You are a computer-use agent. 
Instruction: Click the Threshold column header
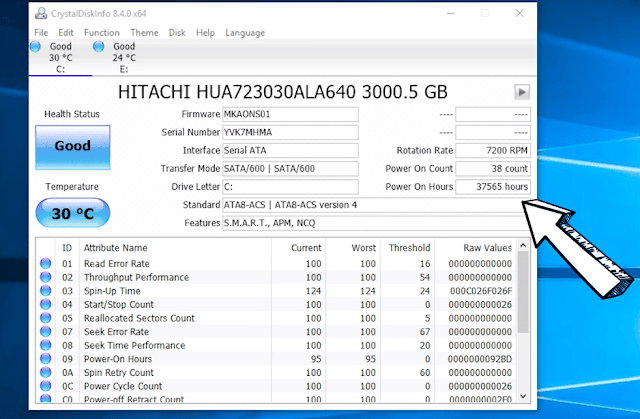pos(407,248)
